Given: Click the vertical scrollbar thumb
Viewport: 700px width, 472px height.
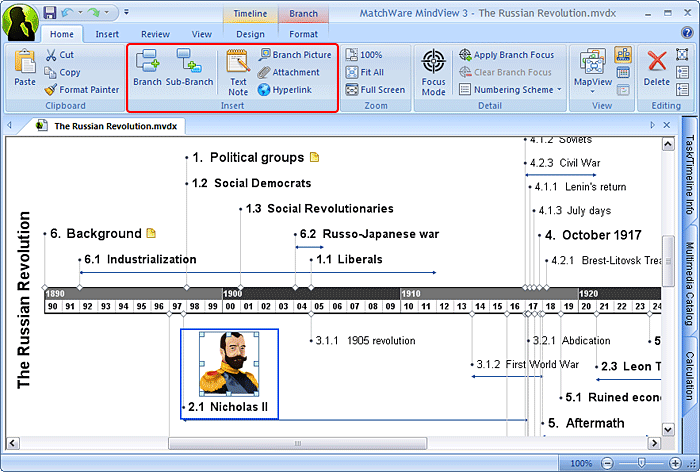Looking at the screenshot, I should pyautogui.click(x=668, y=261).
